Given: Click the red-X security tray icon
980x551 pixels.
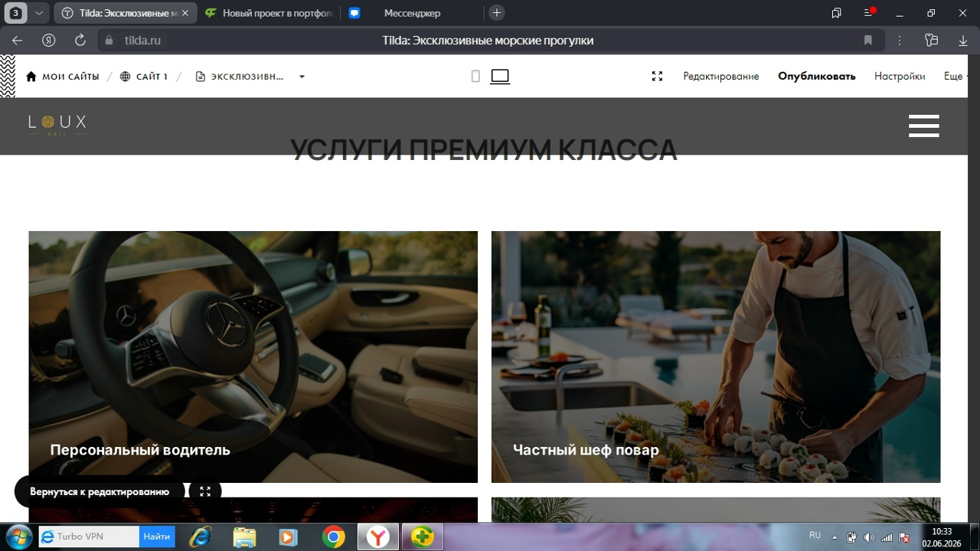Looking at the screenshot, I should pos(904,537).
